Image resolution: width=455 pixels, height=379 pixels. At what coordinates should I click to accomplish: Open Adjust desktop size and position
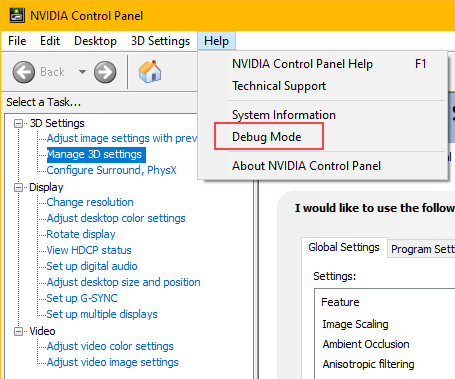124,282
